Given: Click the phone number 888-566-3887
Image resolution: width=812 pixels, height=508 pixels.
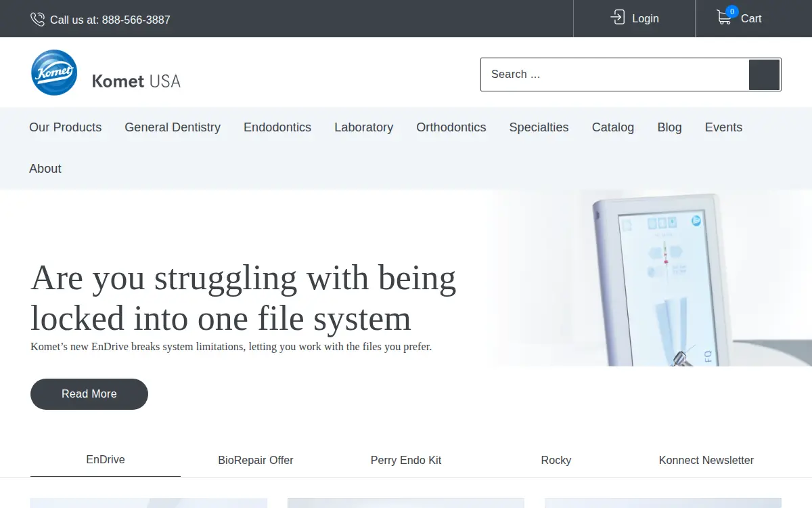Looking at the screenshot, I should coord(136,20).
